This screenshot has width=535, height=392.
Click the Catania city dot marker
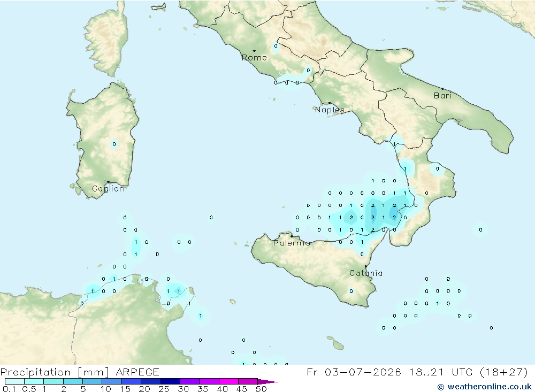tap(366, 266)
